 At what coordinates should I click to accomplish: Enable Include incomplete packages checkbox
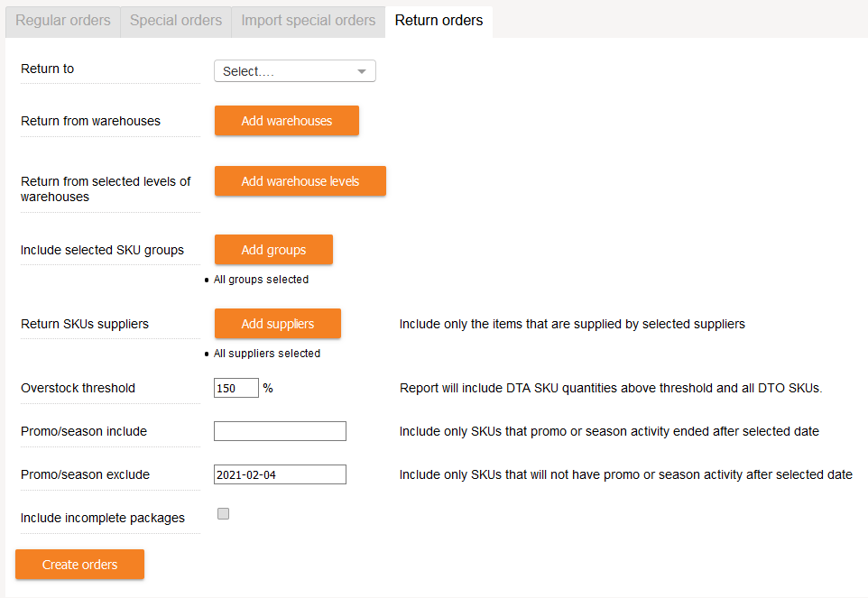pos(224,514)
